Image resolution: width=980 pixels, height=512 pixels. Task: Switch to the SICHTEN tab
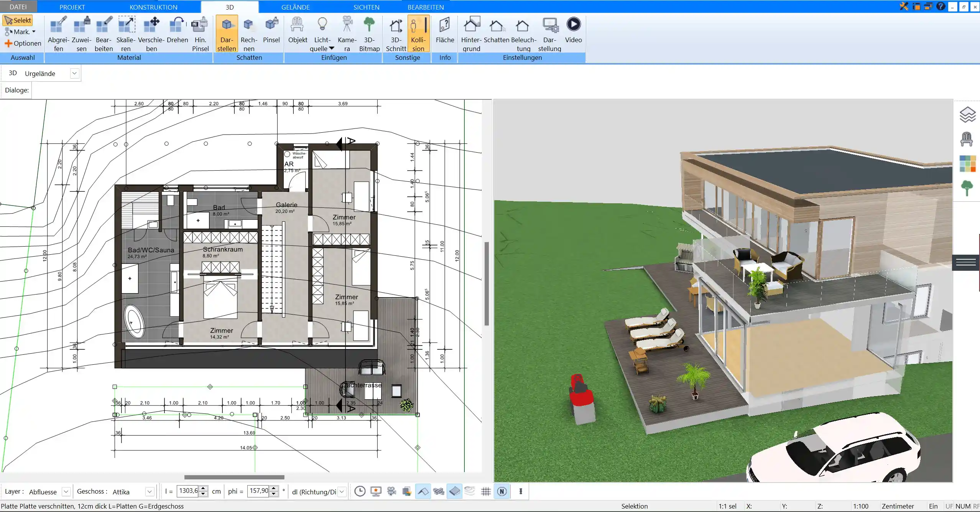point(366,7)
